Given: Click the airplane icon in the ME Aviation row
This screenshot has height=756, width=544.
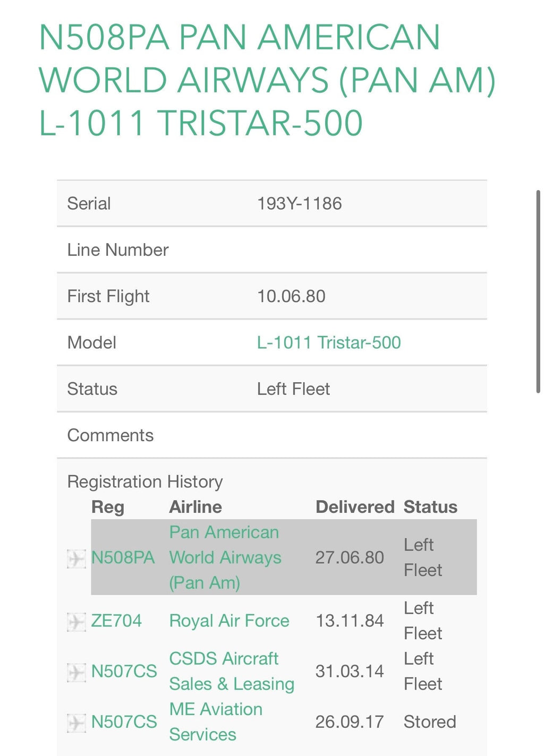Looking at the screenshot, I should click(76, 723).
